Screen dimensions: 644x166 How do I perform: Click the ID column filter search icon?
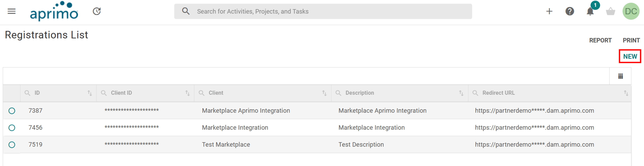click(x=28, y=93)
